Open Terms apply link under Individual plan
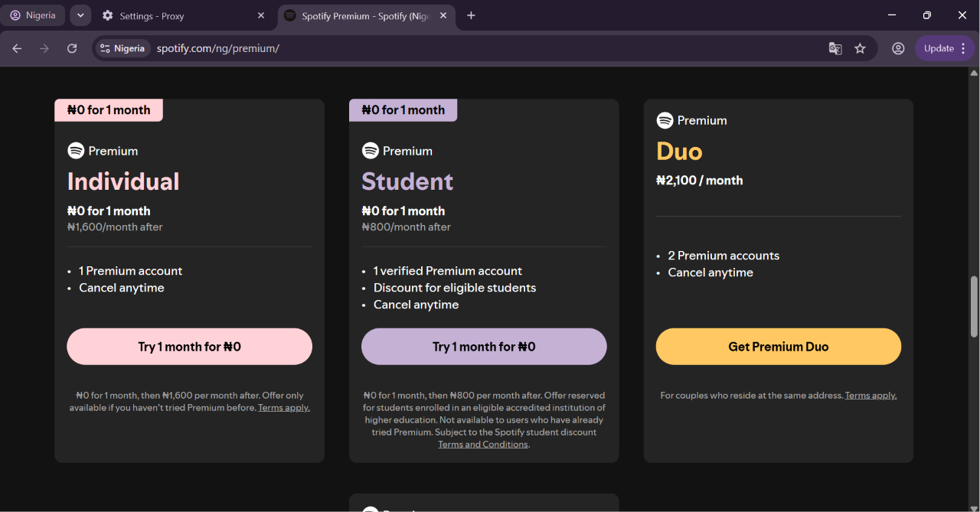The width and height of the screenshot is (980, 512). click(284, 408)
